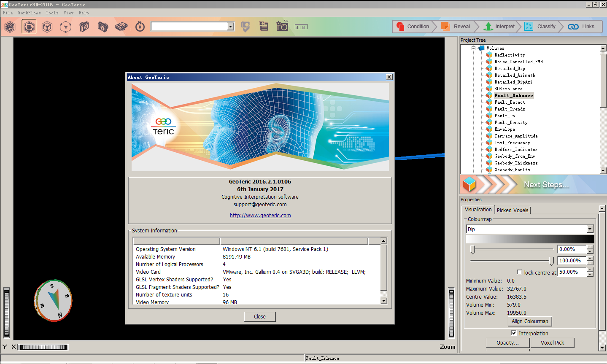This screenshot has height=364, width=607.
Task: Collapse the Volumes tree node
Action: [473, 48]
